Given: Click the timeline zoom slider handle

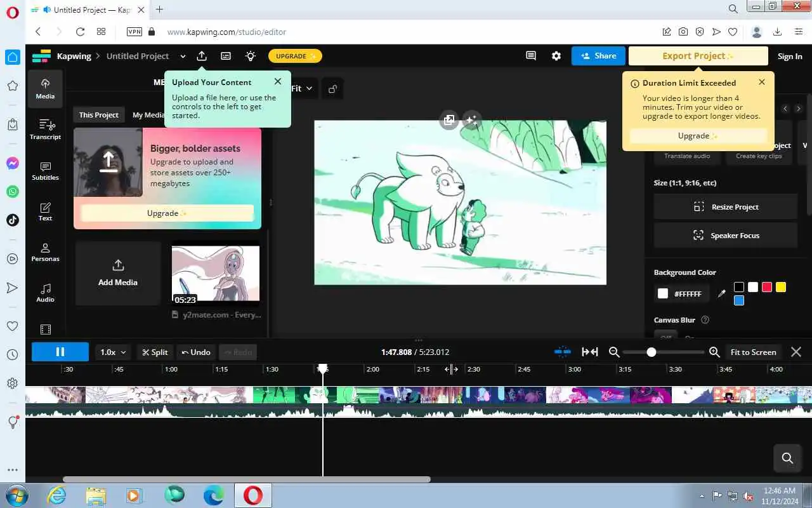Looking at the screenshot, I should tap(651, 352).
